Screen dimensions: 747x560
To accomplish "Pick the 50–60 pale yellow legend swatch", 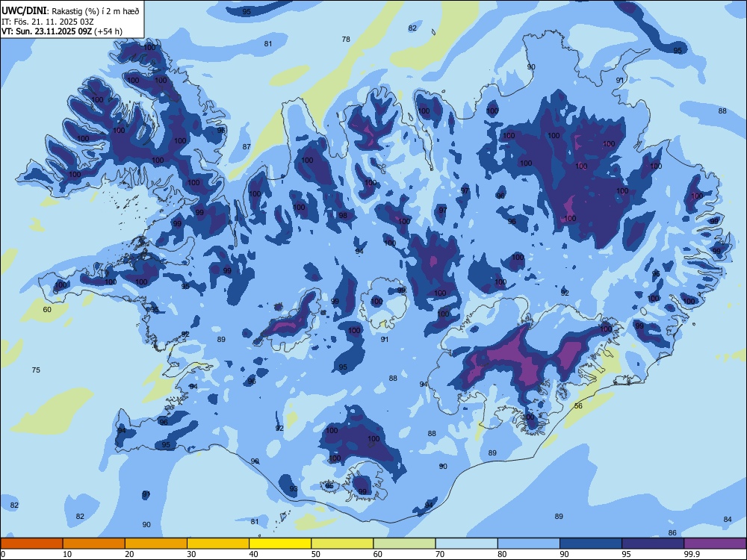I will [343, 544].
